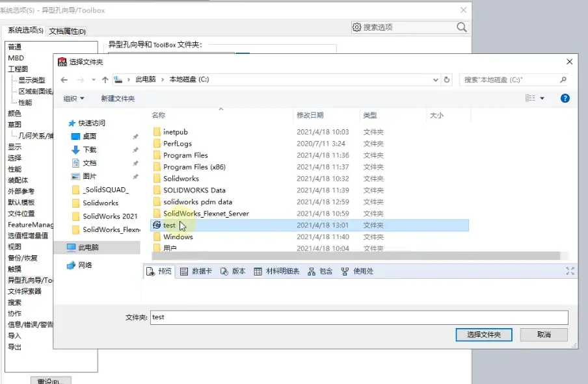Go up one folder level

(105, 80)
